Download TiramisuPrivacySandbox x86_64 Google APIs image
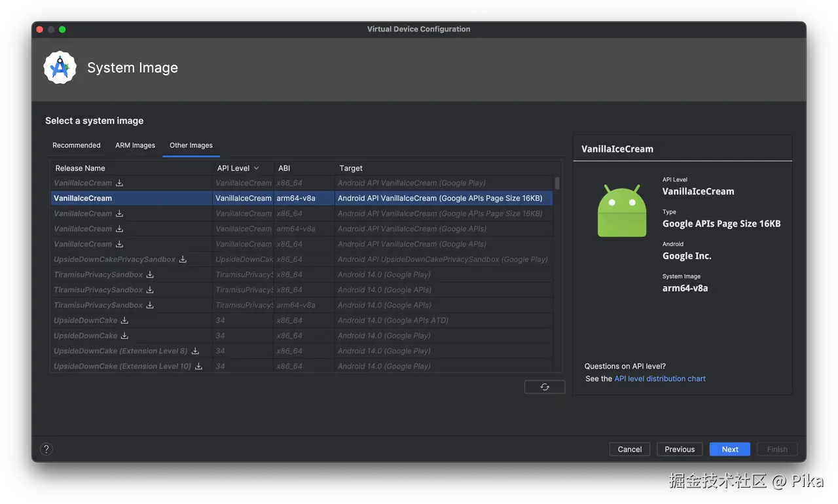Screen dimensions: 838x504 coord(150,290)
